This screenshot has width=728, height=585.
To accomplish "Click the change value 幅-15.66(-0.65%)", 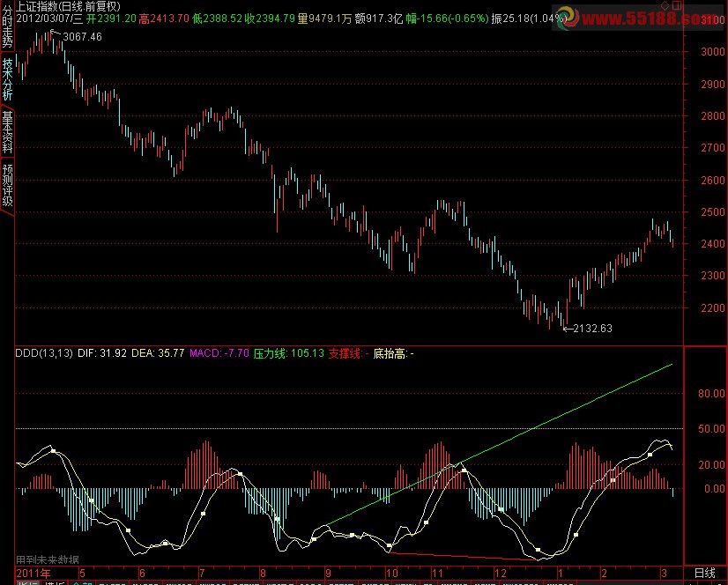I will pos(447,19).
